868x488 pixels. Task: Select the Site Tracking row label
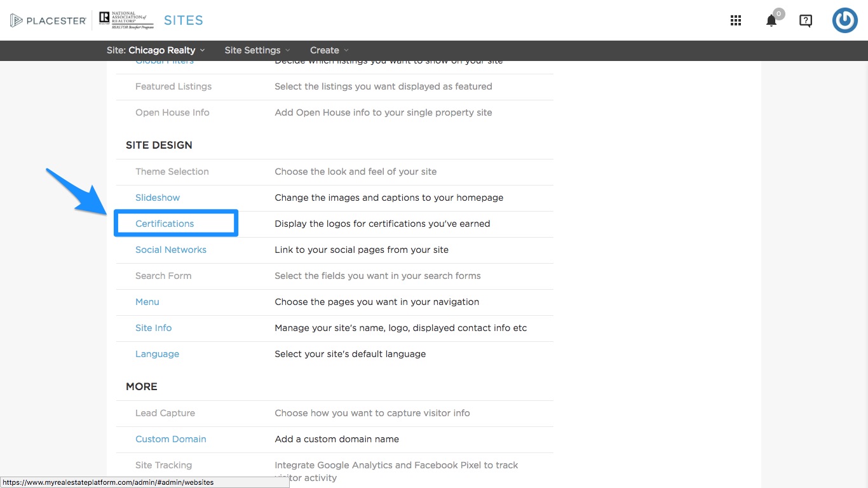tap(164, 465)
